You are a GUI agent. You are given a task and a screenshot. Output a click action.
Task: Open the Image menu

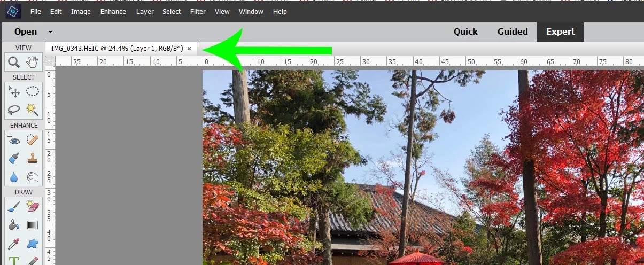[81, 11]
